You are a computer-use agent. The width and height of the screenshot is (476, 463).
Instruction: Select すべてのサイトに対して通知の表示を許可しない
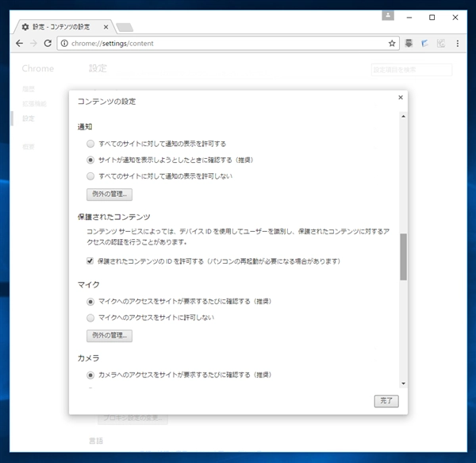90,176
